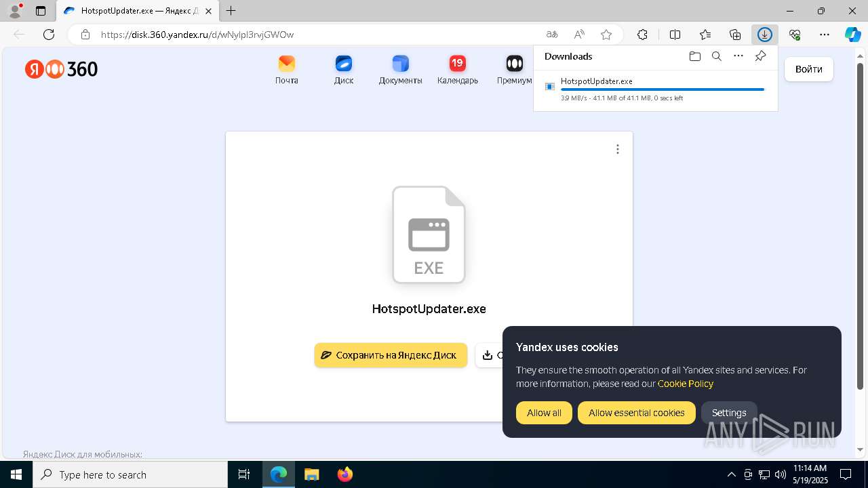The width and height of the screenshot is (868, 488).
Task: Open the volume control tray icon
Action: click(781, 474)
